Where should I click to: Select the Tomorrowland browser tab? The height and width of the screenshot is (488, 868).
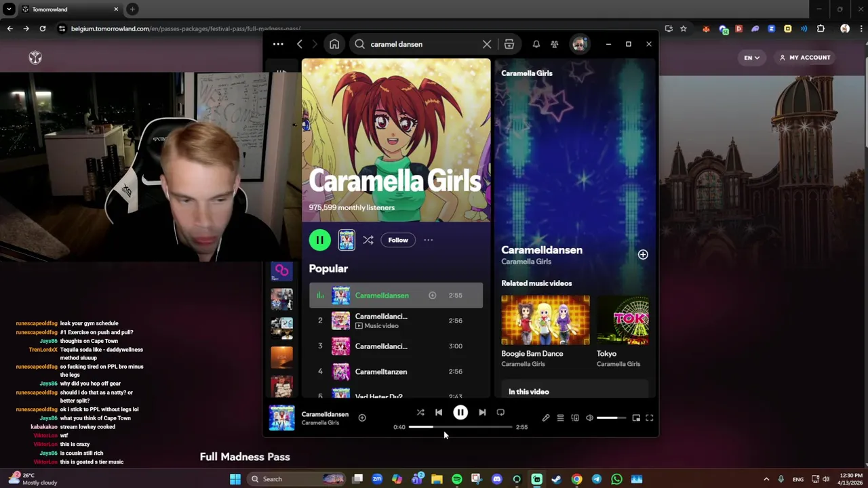[71, 9]
